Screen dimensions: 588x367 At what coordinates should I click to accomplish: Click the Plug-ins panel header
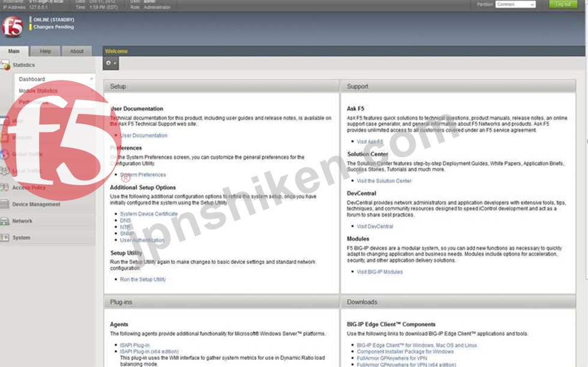221,302
